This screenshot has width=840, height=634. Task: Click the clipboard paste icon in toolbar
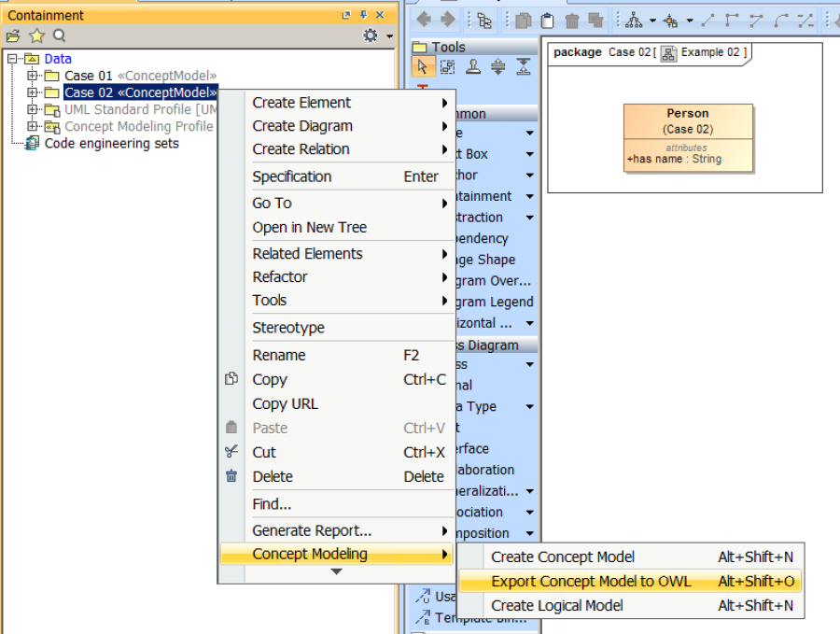[x=548, y=20]
